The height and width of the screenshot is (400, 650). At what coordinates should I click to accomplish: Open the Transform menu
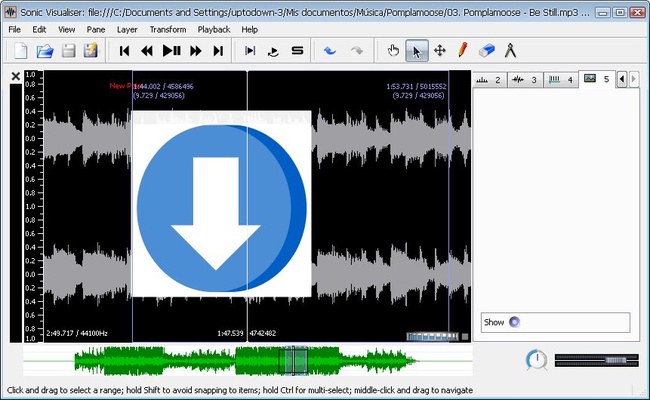(168, 29)
